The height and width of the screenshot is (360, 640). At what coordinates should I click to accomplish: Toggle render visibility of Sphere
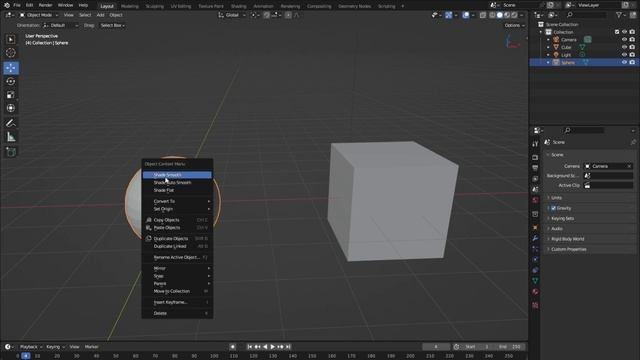click(x=632, y=62)
